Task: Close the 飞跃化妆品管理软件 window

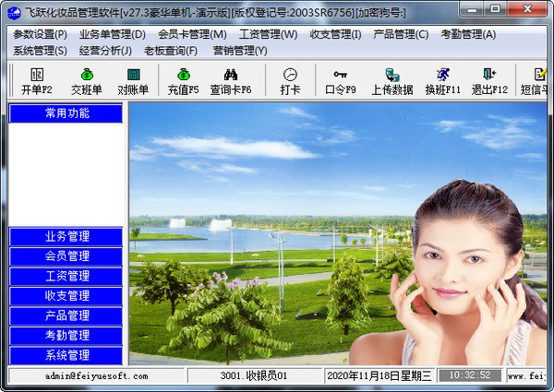Action: [x=527, y=9]
